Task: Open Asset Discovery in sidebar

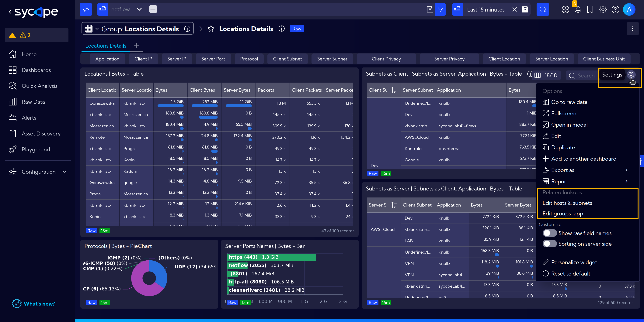Action: [41, 134]
